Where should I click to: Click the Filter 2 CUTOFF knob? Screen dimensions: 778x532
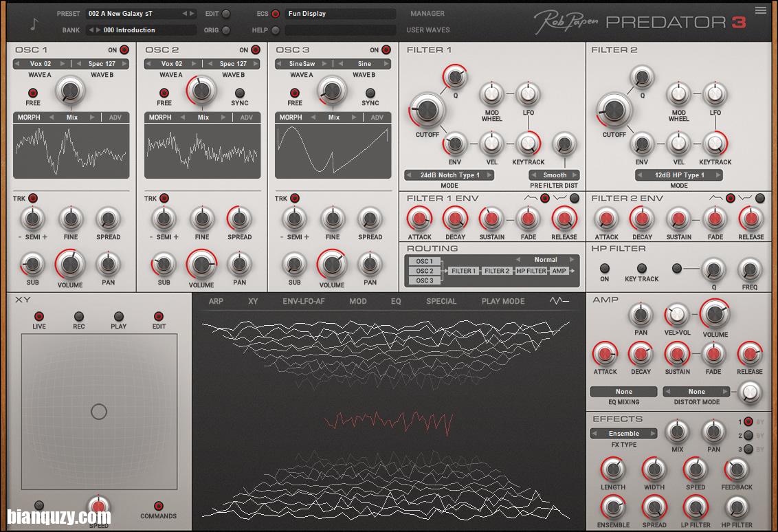click(x=614, y=110)
